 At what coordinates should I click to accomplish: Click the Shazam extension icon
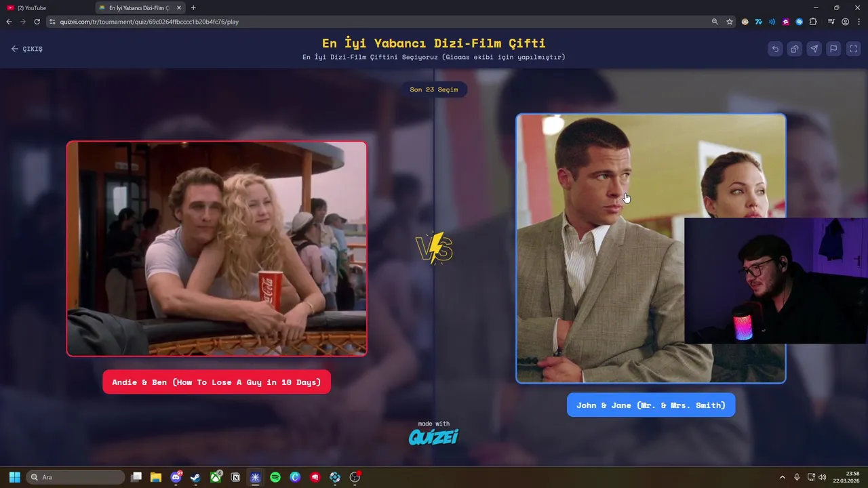click(800, 22)
